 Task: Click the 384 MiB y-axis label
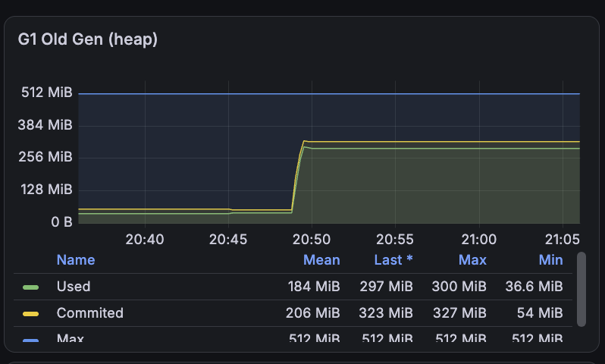[45, 125]
